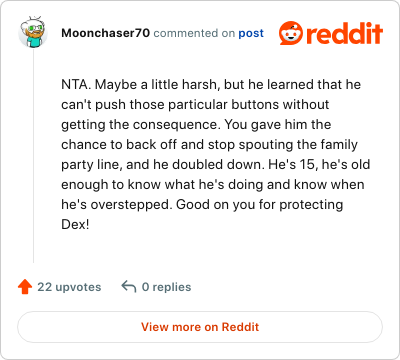Image resolution: width=400 pixels, height=360 pixels.
Task: Click the reply arrow icon
Action: click(129, 286)
